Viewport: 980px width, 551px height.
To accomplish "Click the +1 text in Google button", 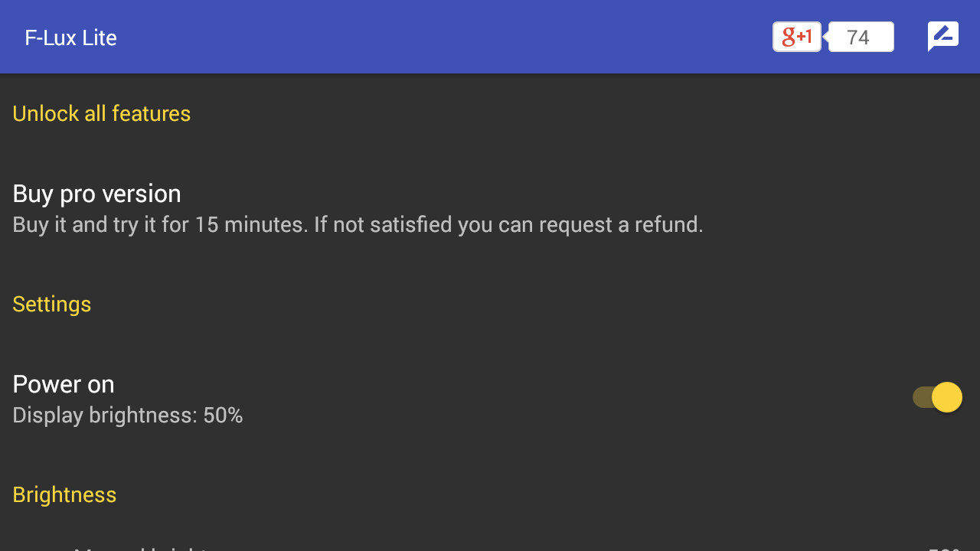I will point(805,36).
